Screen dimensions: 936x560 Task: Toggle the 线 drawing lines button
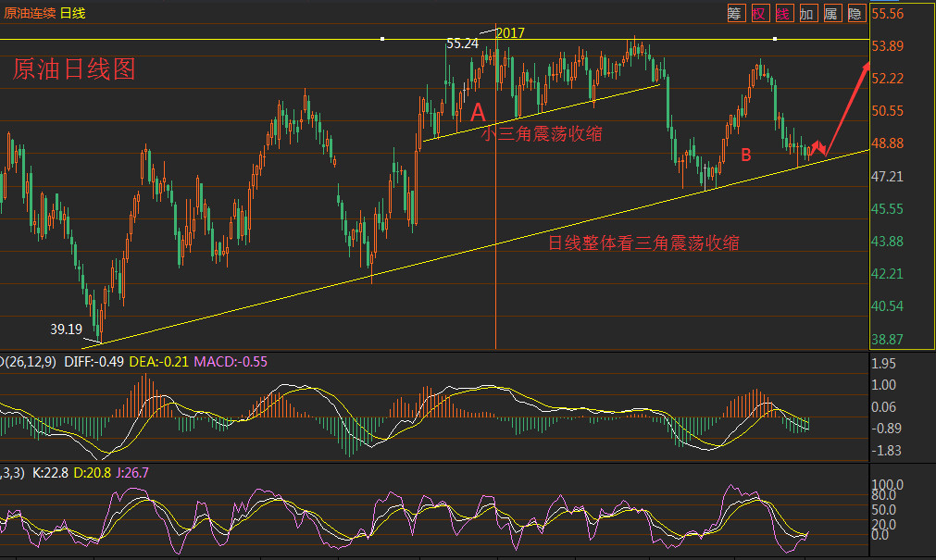pyautogui.click(x=783, y=13)
